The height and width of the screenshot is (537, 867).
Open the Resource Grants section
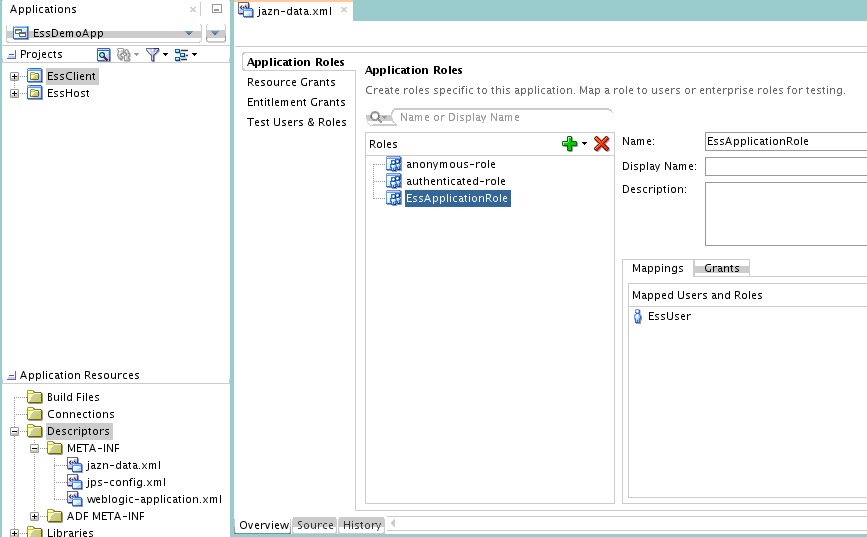point(291,82)
